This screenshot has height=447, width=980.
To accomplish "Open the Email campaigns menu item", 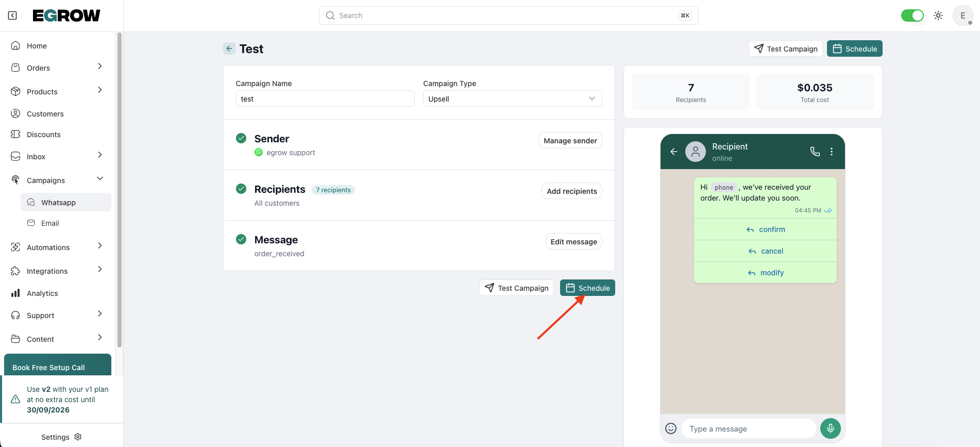I will pyautogui.click(x=50, y=223).
